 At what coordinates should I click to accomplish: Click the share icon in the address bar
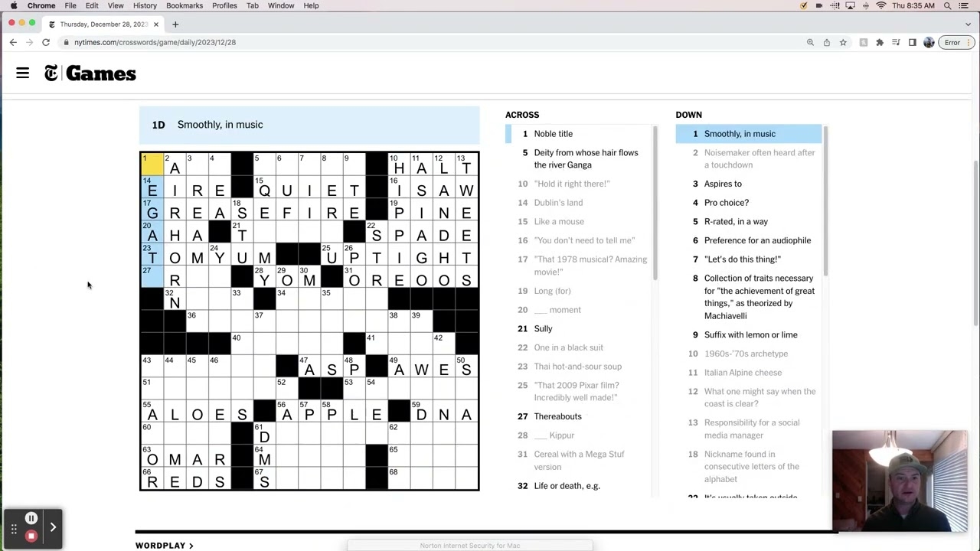[827, 42]
